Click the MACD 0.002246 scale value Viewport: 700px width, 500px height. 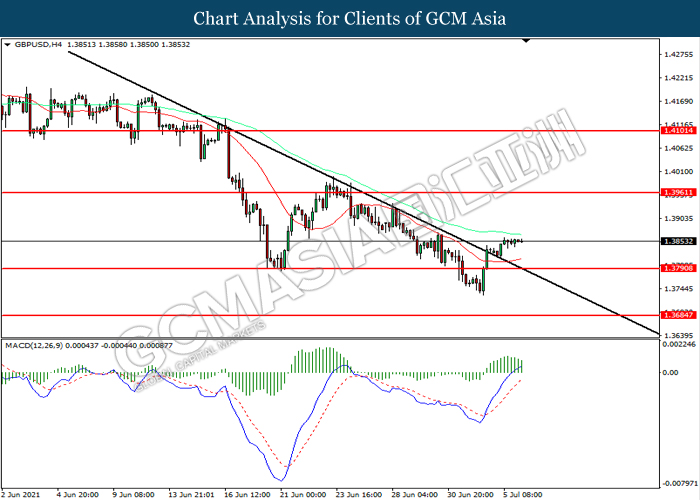(x=679, y=344)
